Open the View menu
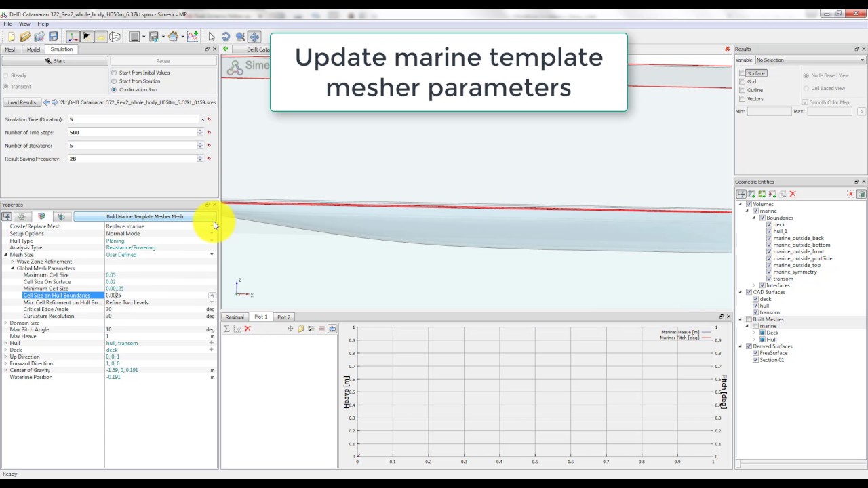Screen dimensions: 868x488 (24, 24)
